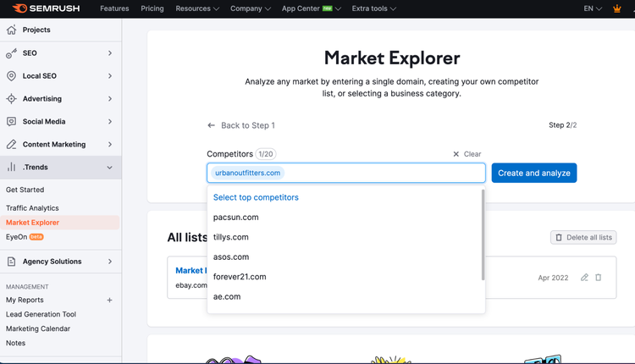This screenshot has height=364, width=635.
Task: Open the Extra tools dropdown menu
Action: click(373, 8)
